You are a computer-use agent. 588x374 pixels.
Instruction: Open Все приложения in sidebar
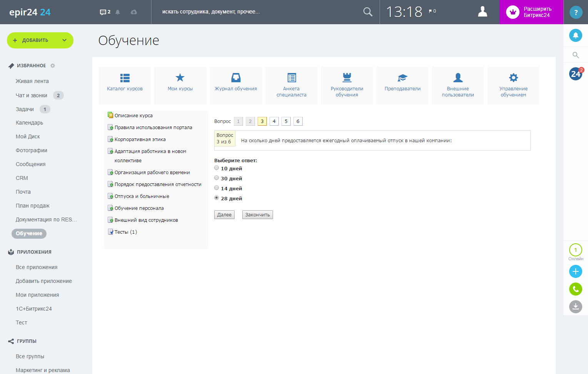pyautogui.click(x=37, y=267)
